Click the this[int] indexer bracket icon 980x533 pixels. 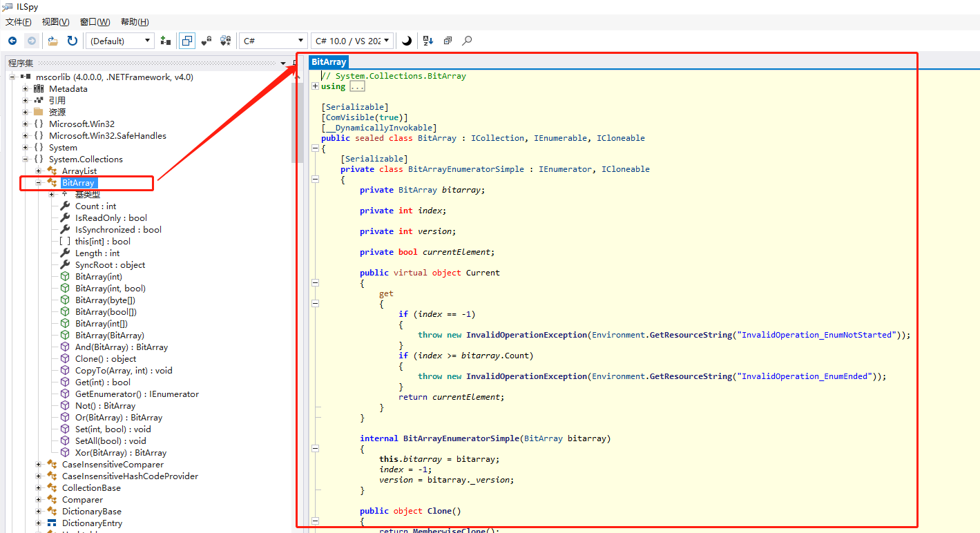[65, 241]
